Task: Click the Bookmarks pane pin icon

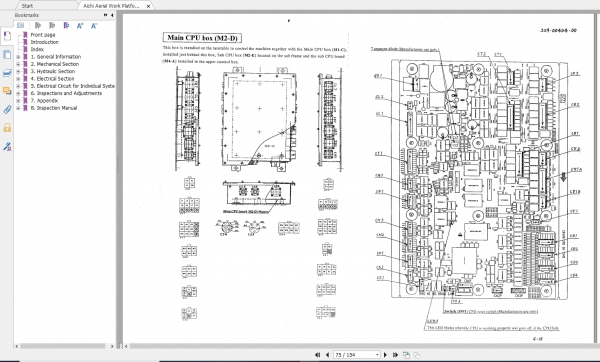Action: tap(105, 15)
